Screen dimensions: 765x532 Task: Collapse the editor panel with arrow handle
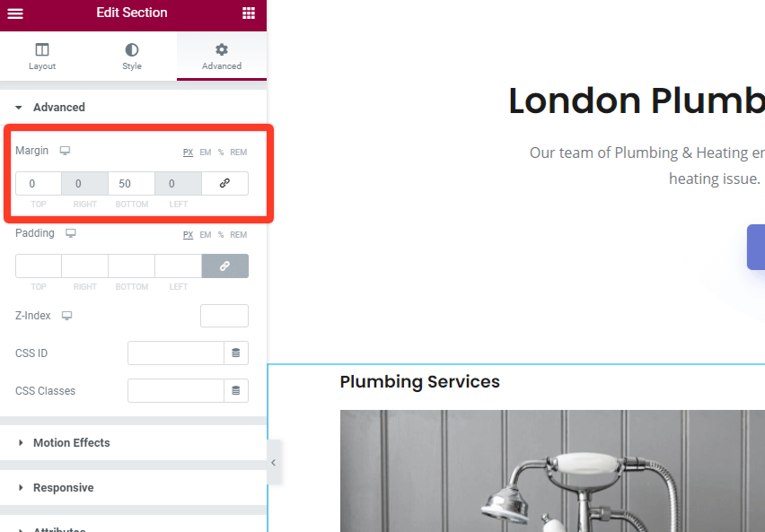click(274, 462)
